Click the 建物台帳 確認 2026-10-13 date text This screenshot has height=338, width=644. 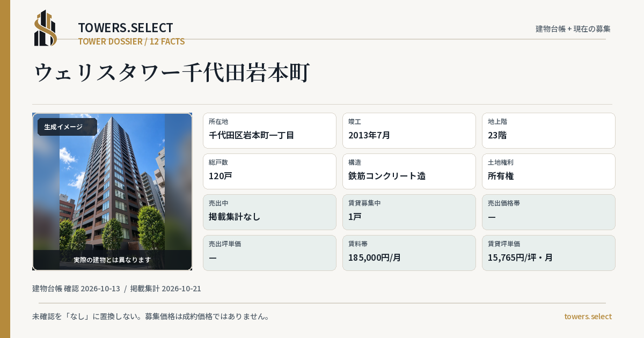76,289
